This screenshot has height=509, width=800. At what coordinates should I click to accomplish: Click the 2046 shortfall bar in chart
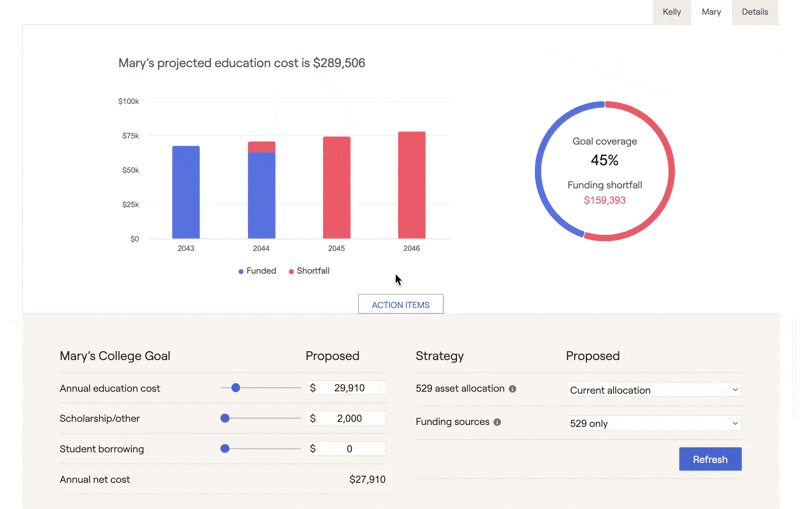(x=411, y=185)
